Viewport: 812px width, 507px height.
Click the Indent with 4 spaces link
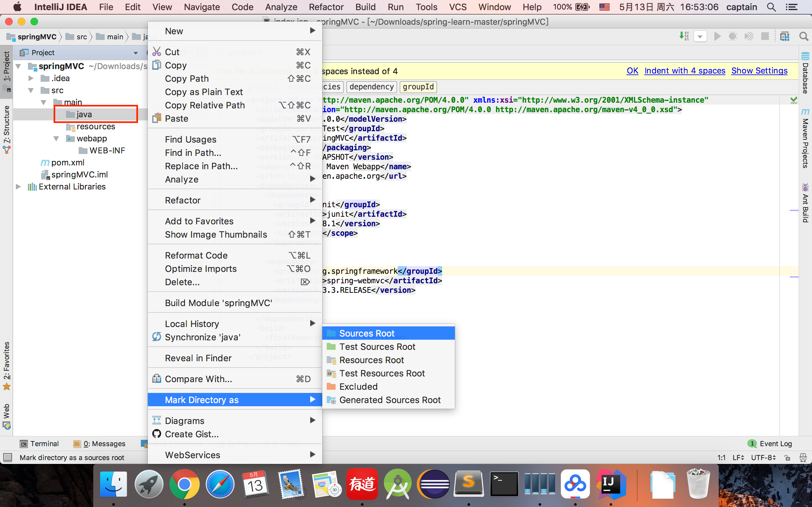pyautogui.click(x=684, y=71)
